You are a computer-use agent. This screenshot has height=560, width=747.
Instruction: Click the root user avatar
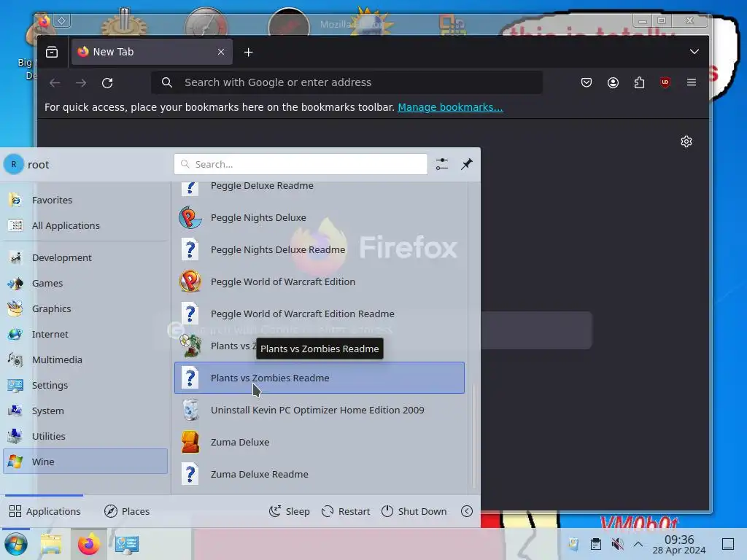point(13,164)
